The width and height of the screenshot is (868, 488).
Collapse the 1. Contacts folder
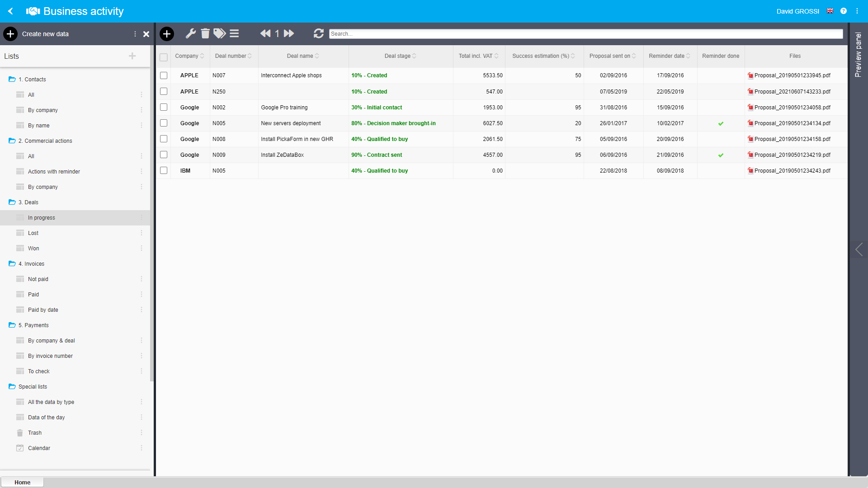(12, 80)
